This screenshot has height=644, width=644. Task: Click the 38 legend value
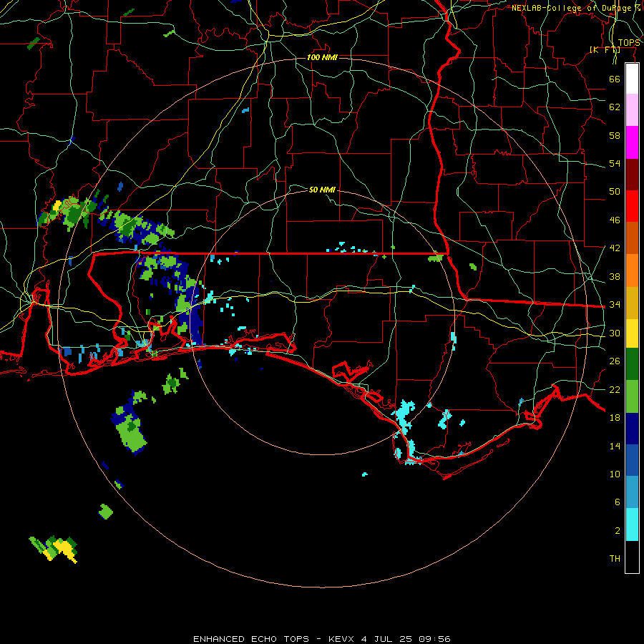coord(615,276)
